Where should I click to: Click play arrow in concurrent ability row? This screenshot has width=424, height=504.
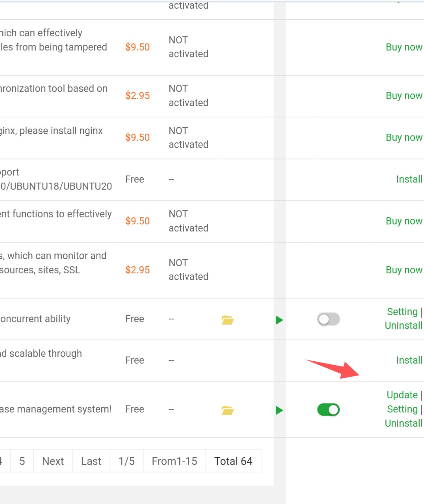tap(279, 320)
